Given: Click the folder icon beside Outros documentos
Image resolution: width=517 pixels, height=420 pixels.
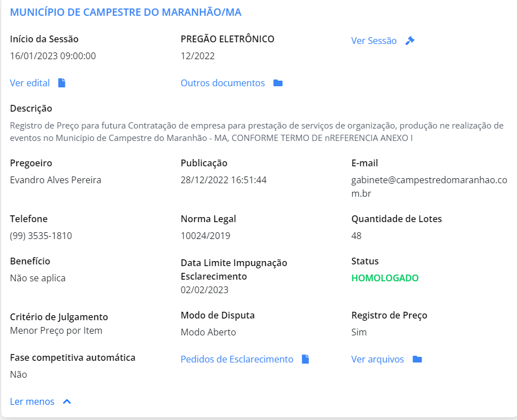Looking at the screenshot, I should [x=278, y=83].
